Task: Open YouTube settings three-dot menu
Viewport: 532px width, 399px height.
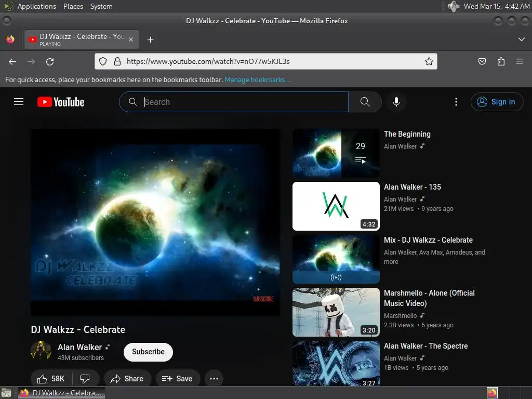Action: point(456,102)
